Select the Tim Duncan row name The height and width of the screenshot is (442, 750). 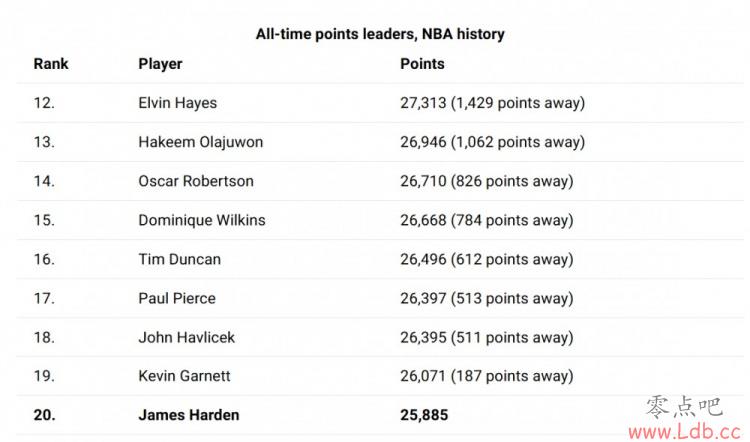(x=179, y=259)
